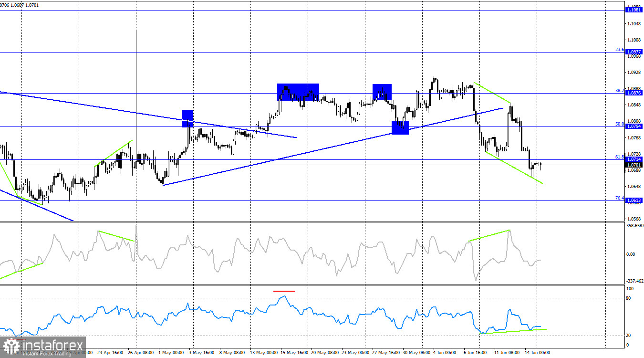The image size is (644, 358).
Task: Select the 76.4 Fibonacci level label
Action: (619, 198)
